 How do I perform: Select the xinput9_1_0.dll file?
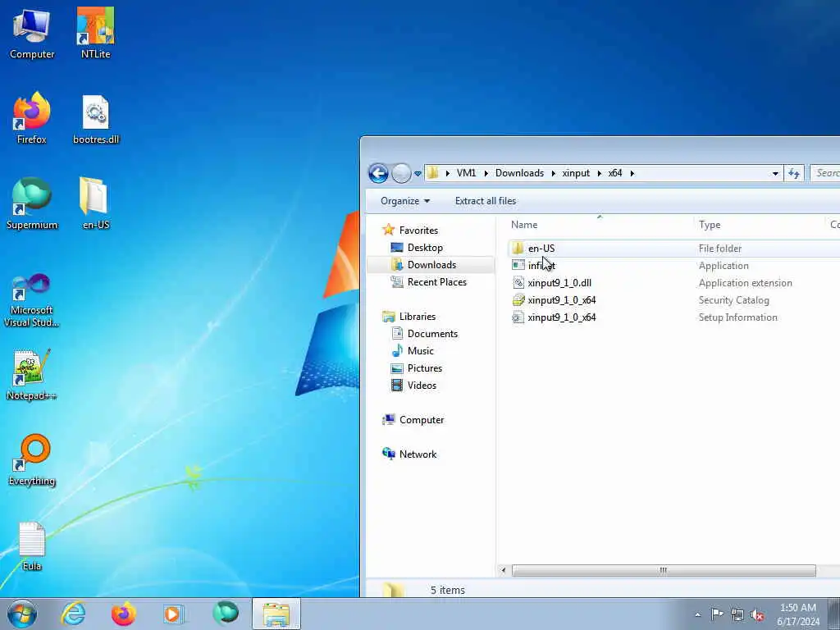pyautogui.click(x=559, y=282)
